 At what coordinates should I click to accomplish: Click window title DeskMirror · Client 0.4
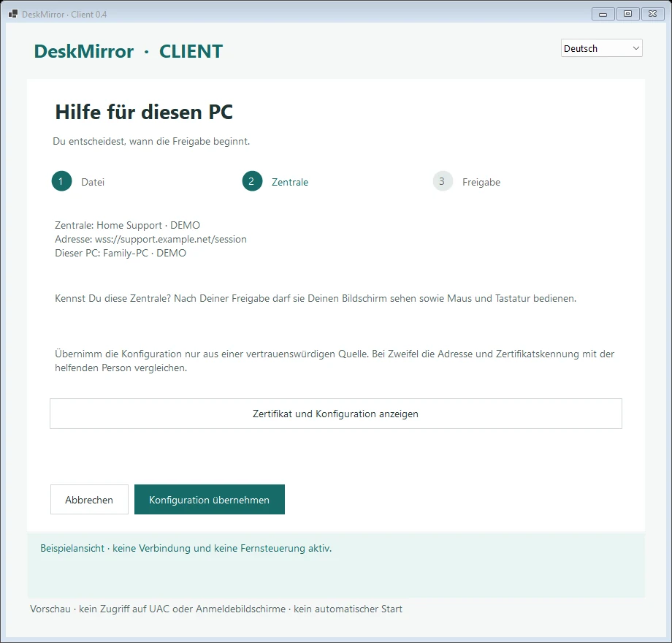tap(64, 14)
